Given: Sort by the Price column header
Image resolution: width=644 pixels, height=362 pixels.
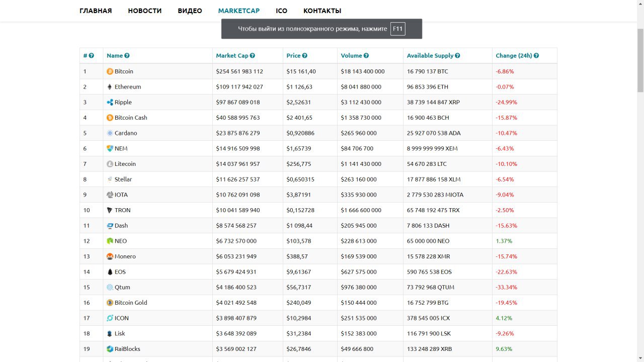Looking at the screenshot, I should (x=293, y=56).
